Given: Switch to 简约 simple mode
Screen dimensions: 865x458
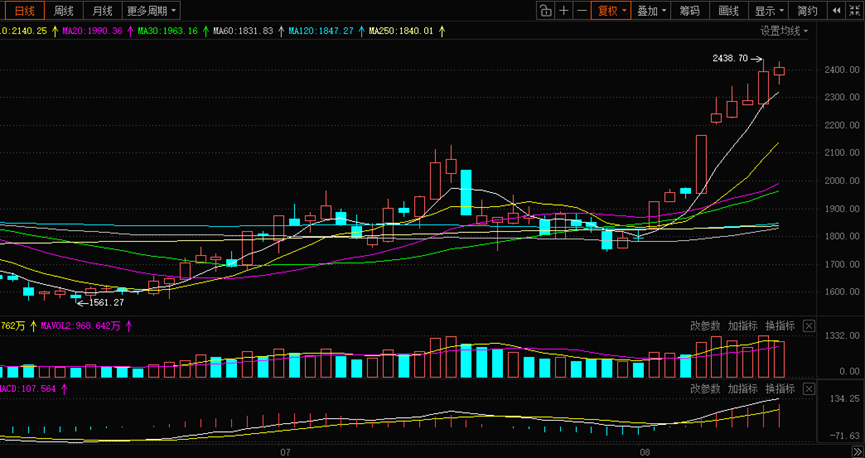Looking at the screenshot, I should [807, 10].
